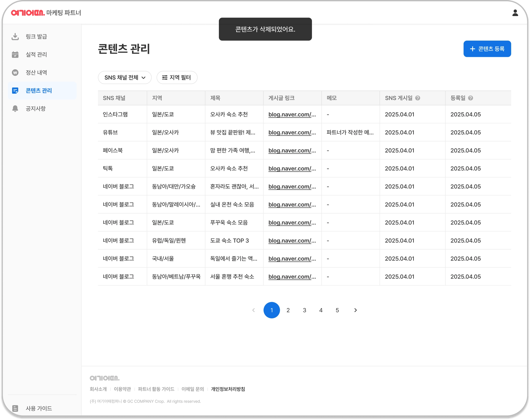This screenshot has height=420, width=530.
Task: Open the 지역 필터 filter
Action: [177, 78]
